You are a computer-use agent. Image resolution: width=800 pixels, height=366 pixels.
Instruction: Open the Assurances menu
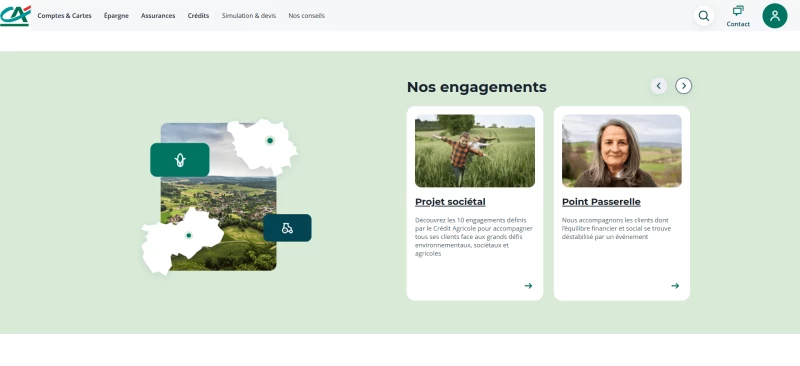tap(158, 16)
